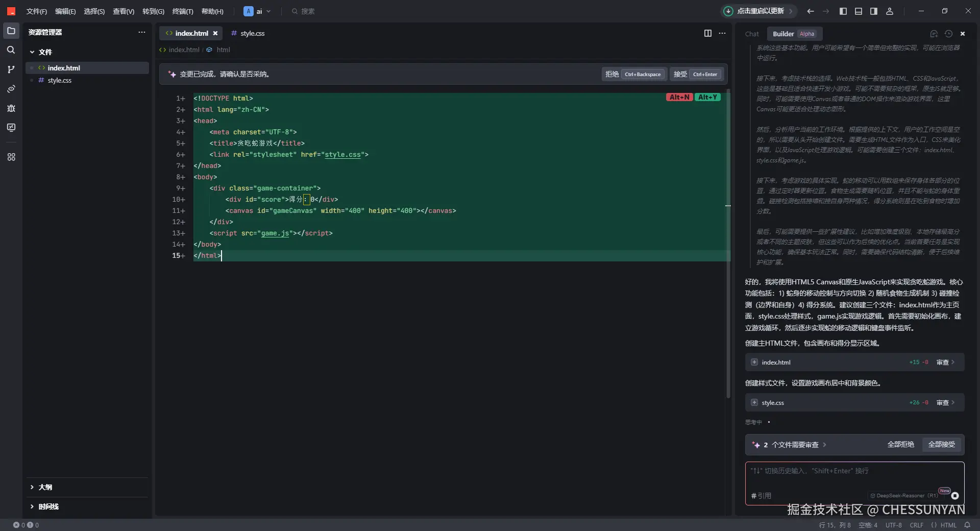Screen dimensions: 980x531
Task: Stop the AI response generation
Action: [x=955, y=496]
